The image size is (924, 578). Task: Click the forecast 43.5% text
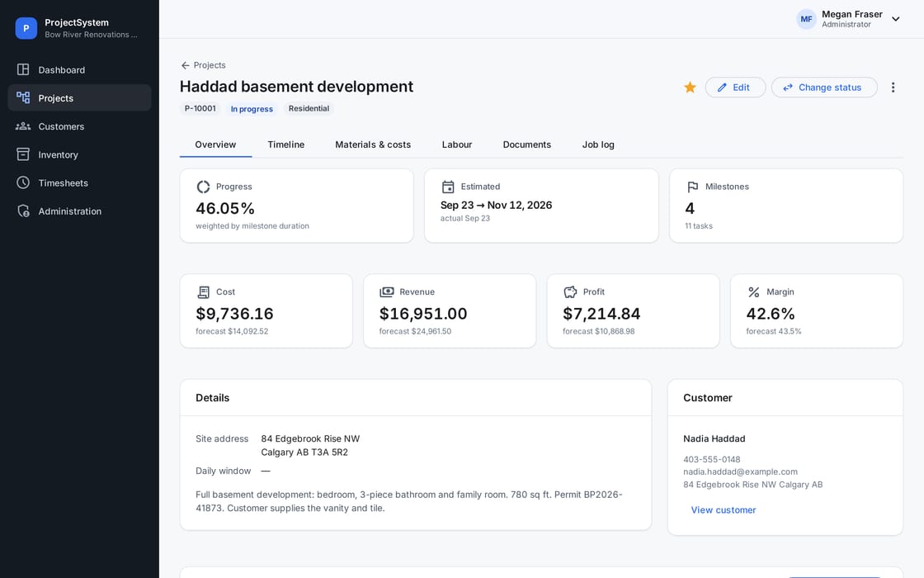774,331
